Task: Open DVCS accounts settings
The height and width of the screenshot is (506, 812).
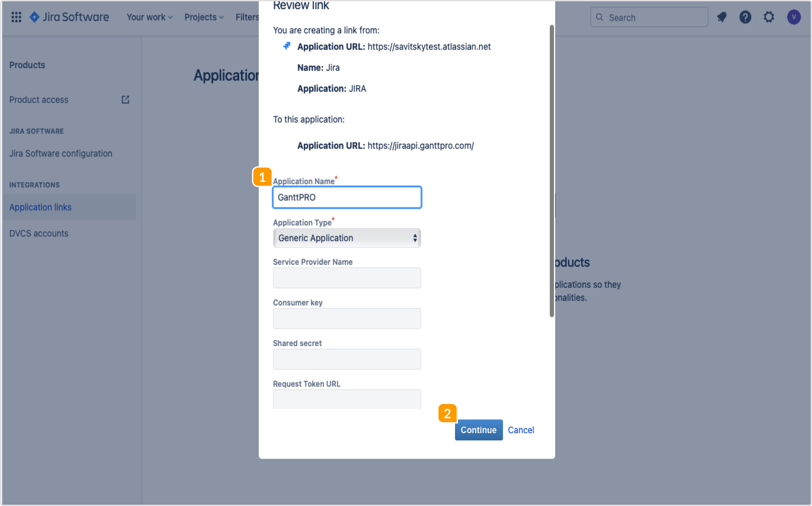Action: pos(39,233)
